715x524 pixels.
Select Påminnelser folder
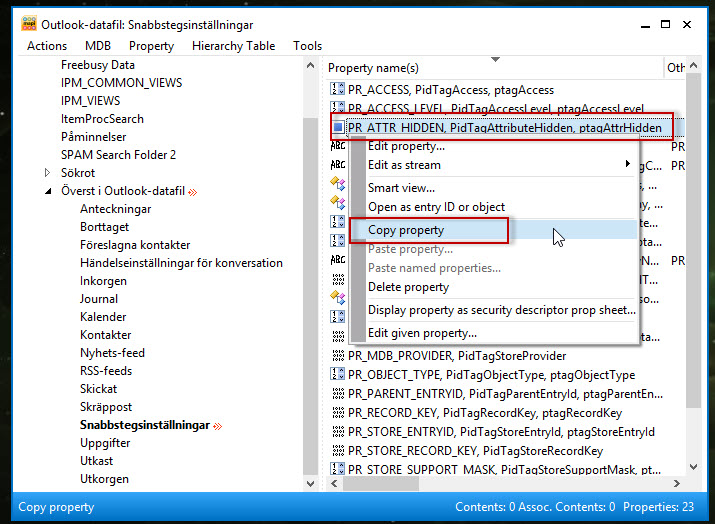(93, 137)
